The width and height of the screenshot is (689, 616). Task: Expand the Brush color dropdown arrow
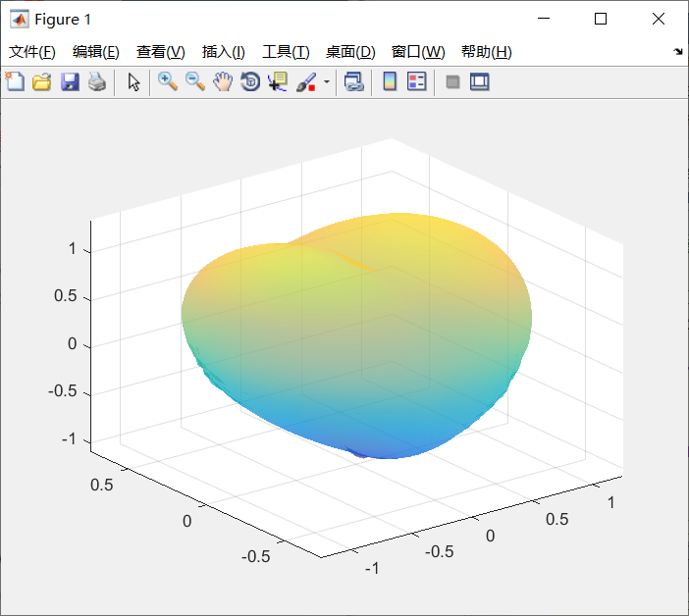[x=327, y=81]
